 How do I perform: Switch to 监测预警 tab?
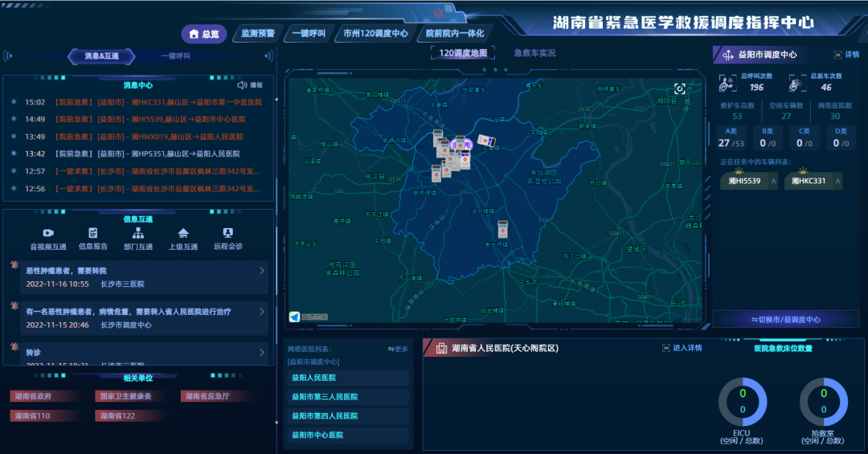258,33
